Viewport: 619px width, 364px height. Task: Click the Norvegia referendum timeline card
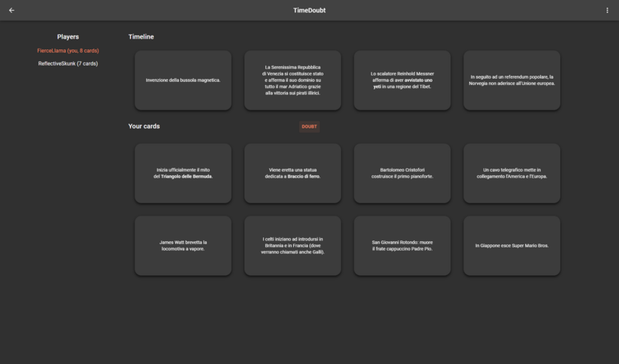click(511, 80)
